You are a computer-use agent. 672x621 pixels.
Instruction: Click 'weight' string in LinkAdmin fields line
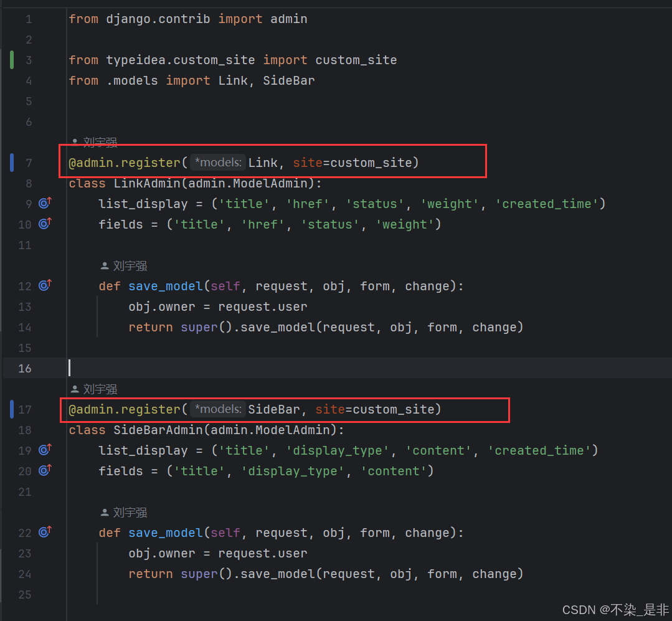pos(405,225)
